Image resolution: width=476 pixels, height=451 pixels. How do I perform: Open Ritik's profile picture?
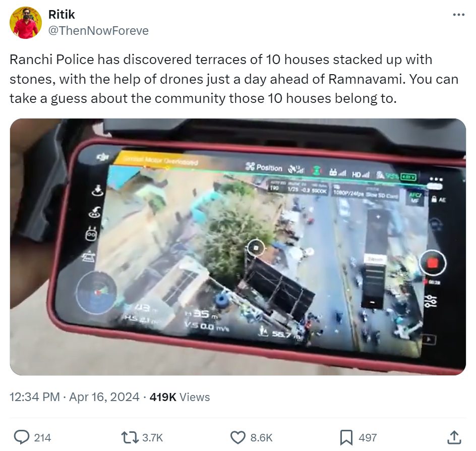coord(26,23)
